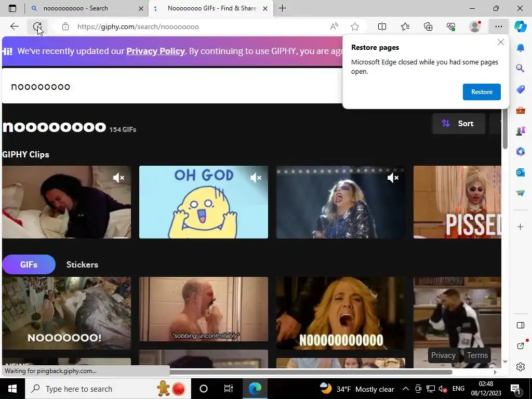
Task: Open Read aloud icon in address bar
Action: coord(334,26)
